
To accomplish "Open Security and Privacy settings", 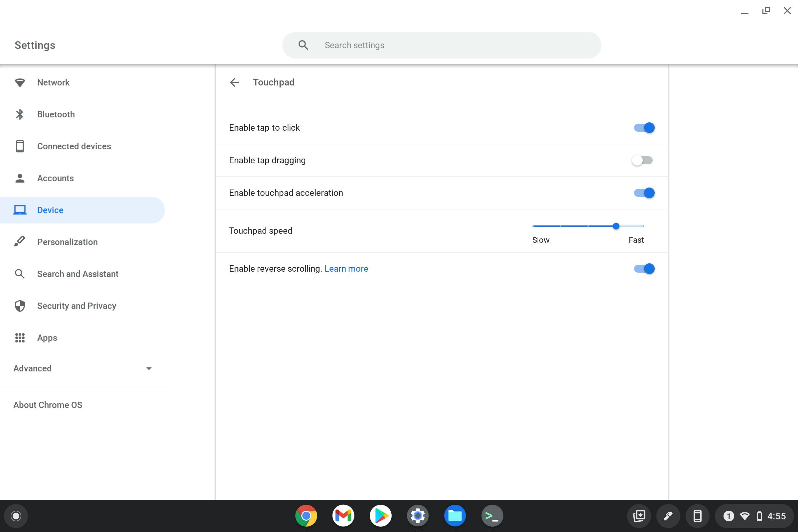I will point(76,306).
